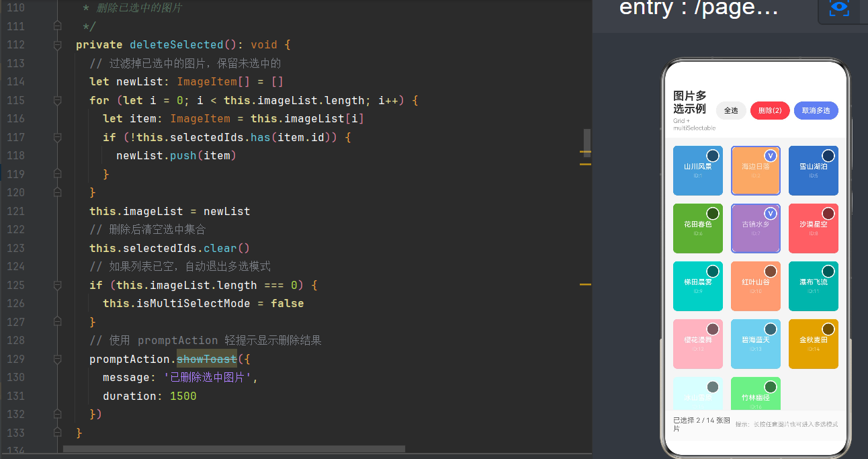Screen dimensions: 868x459
Task: Tap the red 删除(2) button
Action: tap(770, 111)
